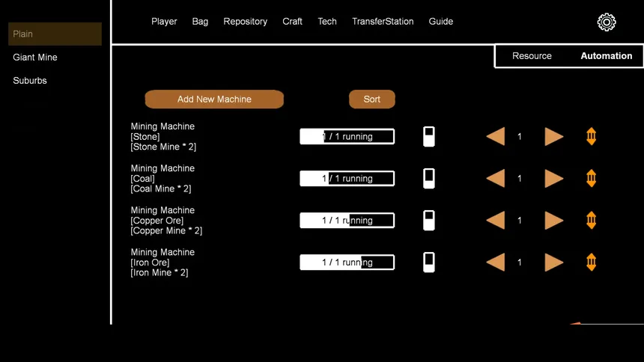
Task: Click the "[Copper Ore]" output label
Action: click(157, 221)
